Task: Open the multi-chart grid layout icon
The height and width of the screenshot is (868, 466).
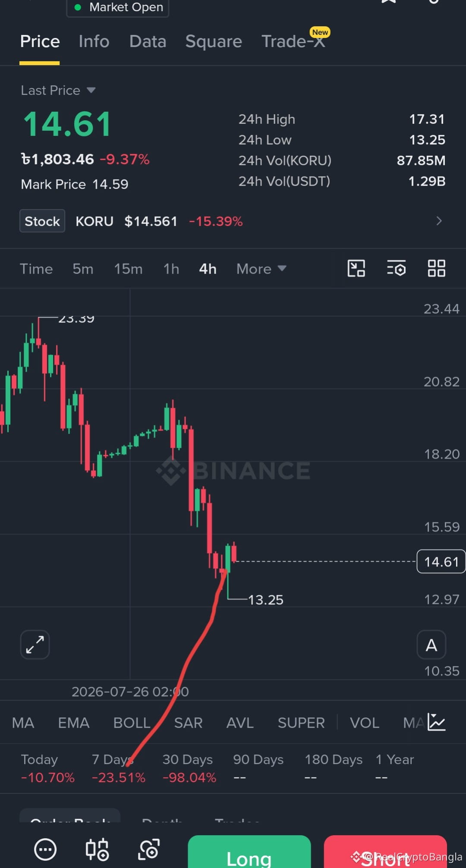Action: pyautogui.click(x=436, y=268)
